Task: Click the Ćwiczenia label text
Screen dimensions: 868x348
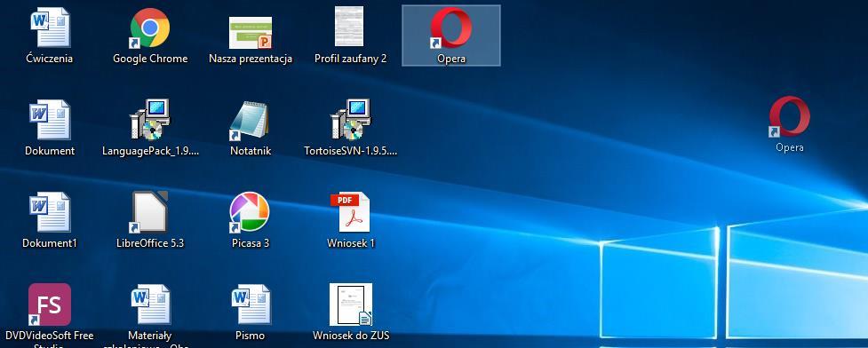Action: 49,59
